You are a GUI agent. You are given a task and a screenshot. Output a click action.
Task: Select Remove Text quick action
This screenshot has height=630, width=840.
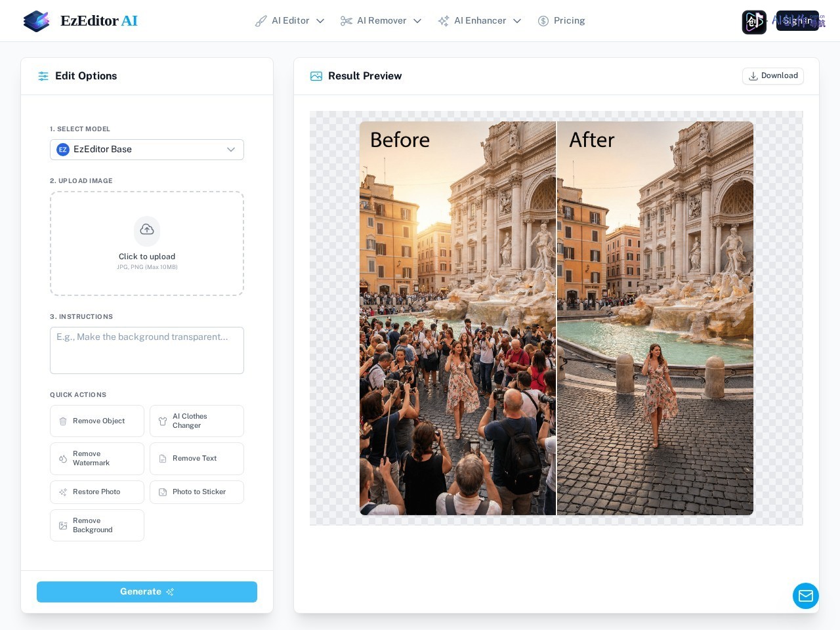pos(197,459)
